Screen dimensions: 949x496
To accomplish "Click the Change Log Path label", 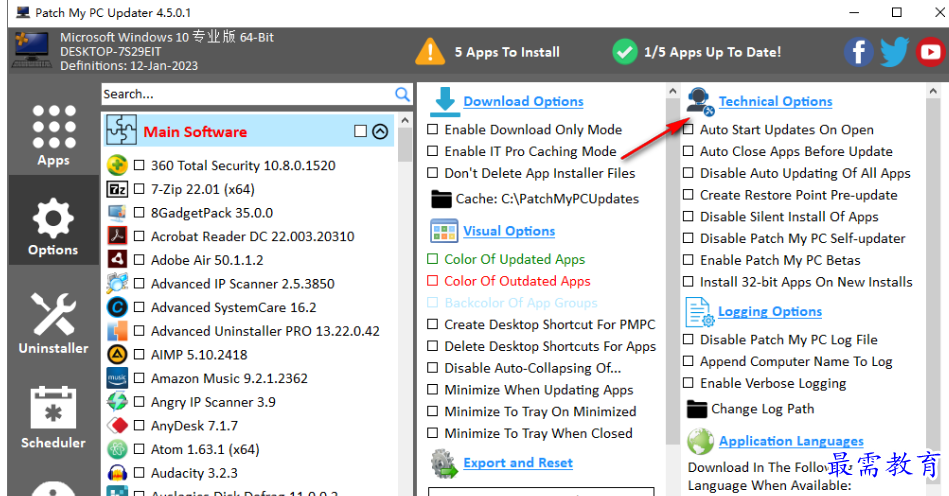I will tap(763, 409).
